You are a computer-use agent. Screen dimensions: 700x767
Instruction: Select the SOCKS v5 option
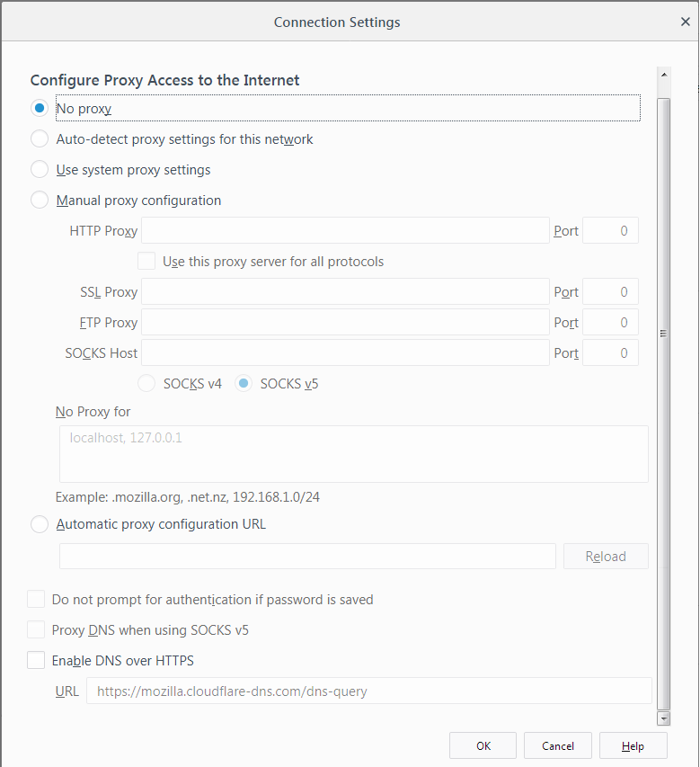click(x=243, y=383)
